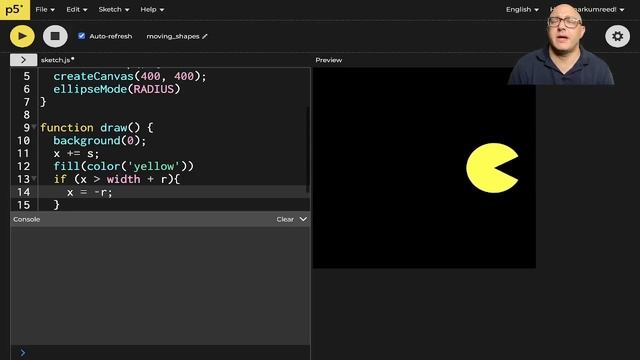This screenshot has height=360, width=640.
Task: Clear the console output
Action: (285, 219)
